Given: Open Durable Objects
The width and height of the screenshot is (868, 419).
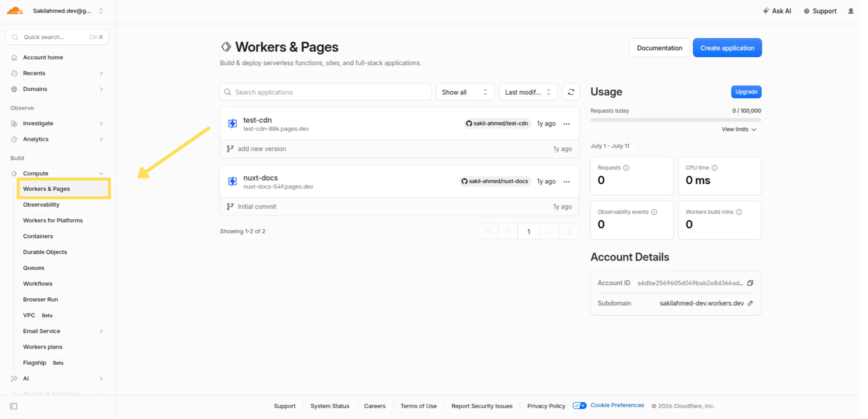Looking at the screenshot, I should (x=45, y=252).
